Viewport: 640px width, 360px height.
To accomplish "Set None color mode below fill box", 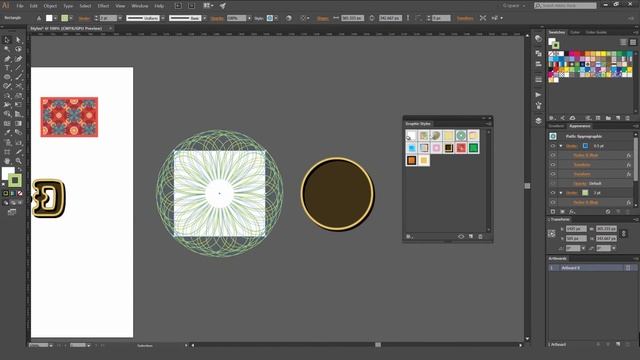I will (x=20, y=193).
